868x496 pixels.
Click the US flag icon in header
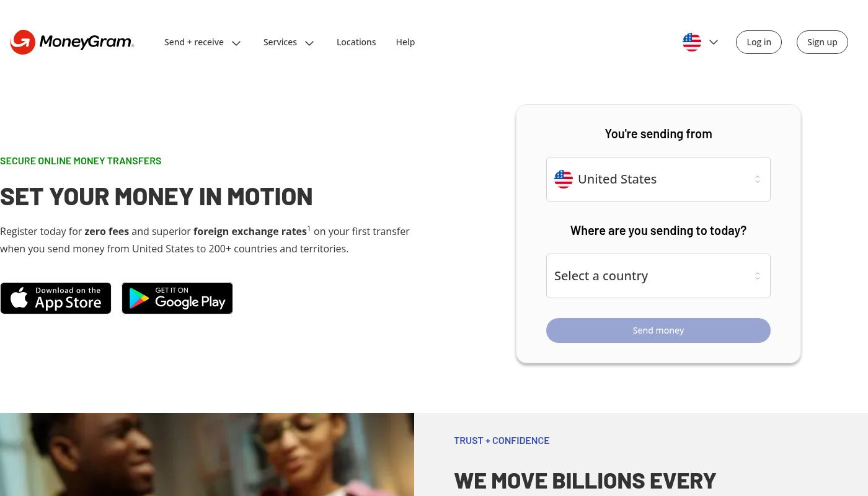click(x=692, y=42)
